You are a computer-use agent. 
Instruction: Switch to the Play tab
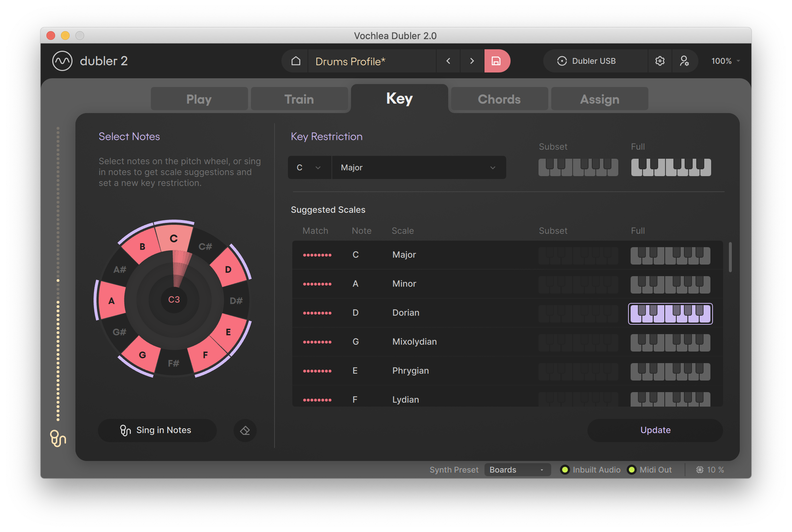[199, 99]
